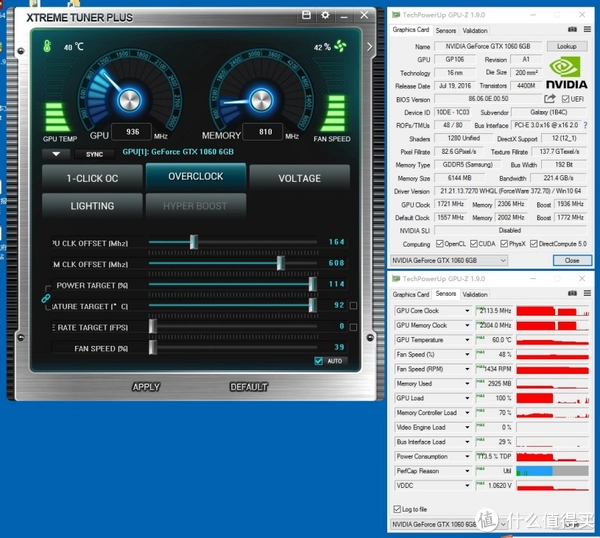Click BIOS share/export icon in GPU-Z
Viewport: 600px width, 538px height.
coord(550,99)
